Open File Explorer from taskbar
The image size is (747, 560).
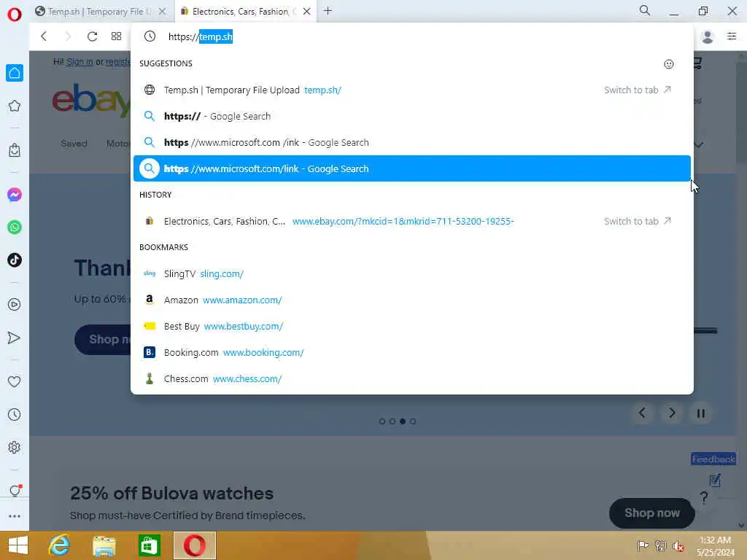(104, 545)
